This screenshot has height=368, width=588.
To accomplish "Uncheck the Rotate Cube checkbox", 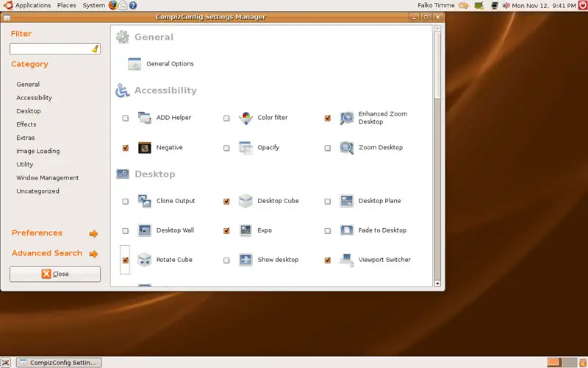I will click(x=125, y=261).
